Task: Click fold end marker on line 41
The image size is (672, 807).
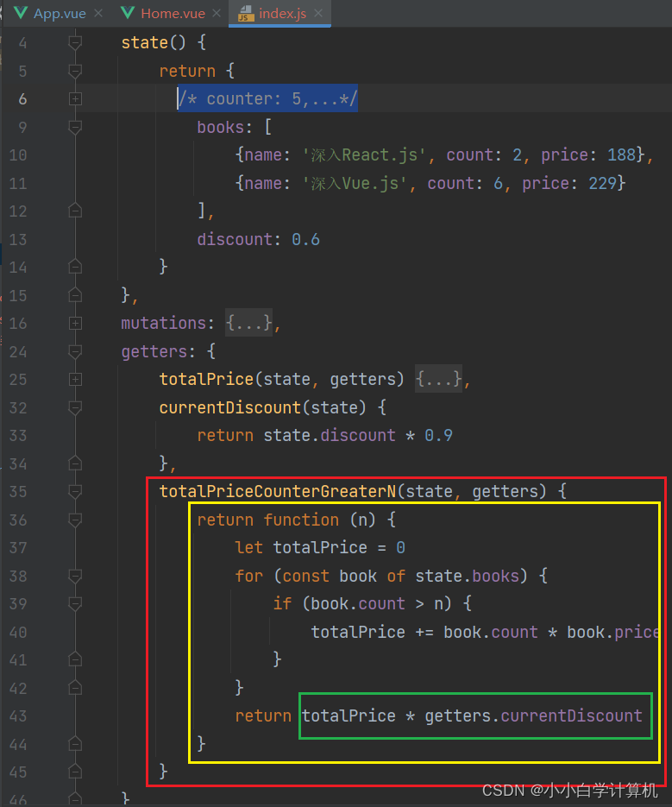Action: [x=75, y=659]
